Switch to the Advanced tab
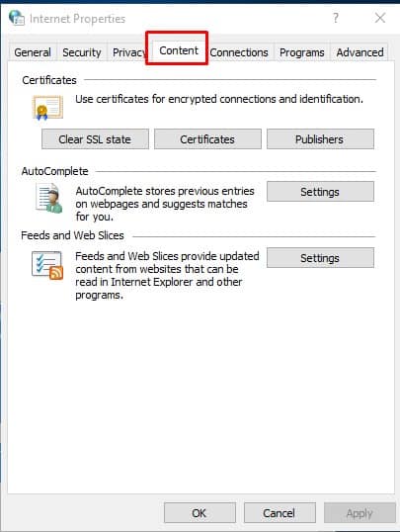This screenshot has height=532, width=400. tap(360, 52)
